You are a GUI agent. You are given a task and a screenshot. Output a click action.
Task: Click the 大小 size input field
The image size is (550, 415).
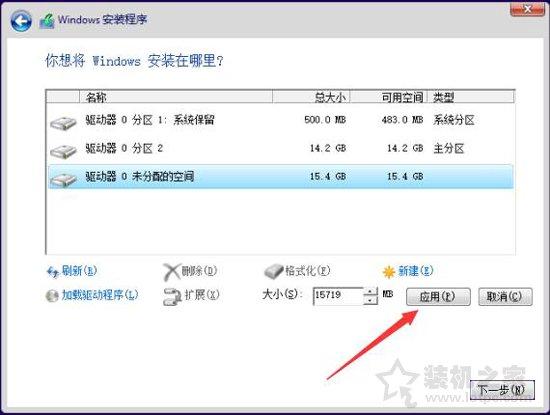tap(338, 296)
